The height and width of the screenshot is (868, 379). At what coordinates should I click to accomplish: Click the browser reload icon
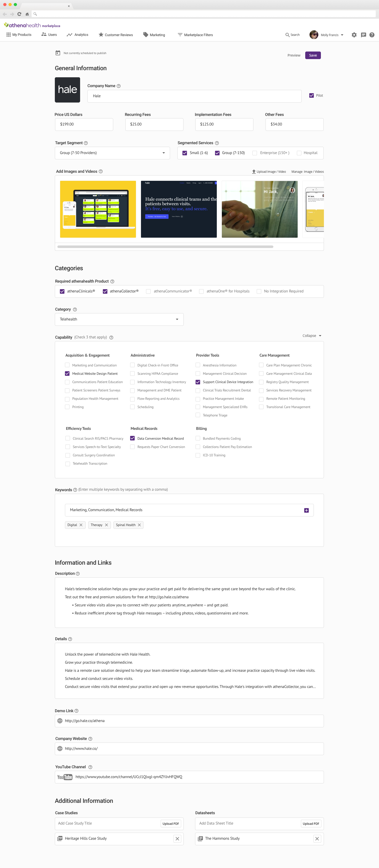tap(19, 14)
